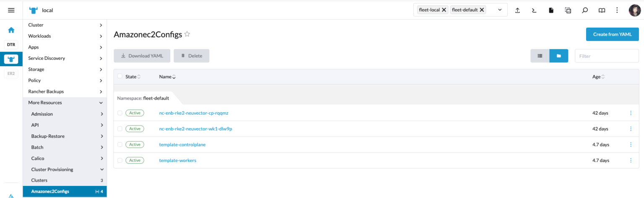
Task: Open the hamburger navigation menu
Action: 11,10
